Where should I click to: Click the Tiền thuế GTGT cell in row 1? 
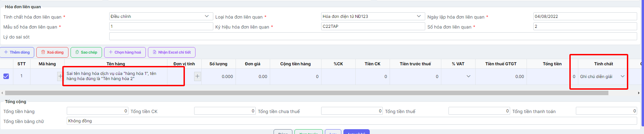tap(501, 76)
